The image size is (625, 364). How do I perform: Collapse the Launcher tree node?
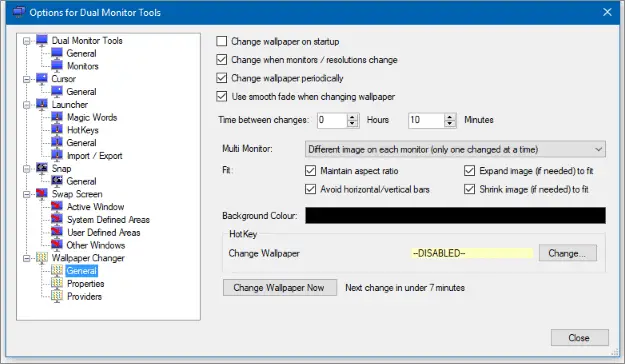27,105
